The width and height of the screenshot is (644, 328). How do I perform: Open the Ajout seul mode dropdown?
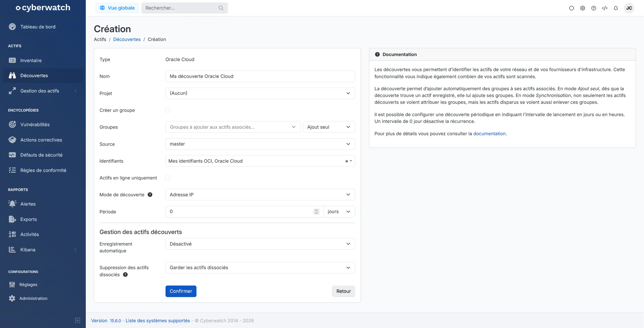coord(329,127)
